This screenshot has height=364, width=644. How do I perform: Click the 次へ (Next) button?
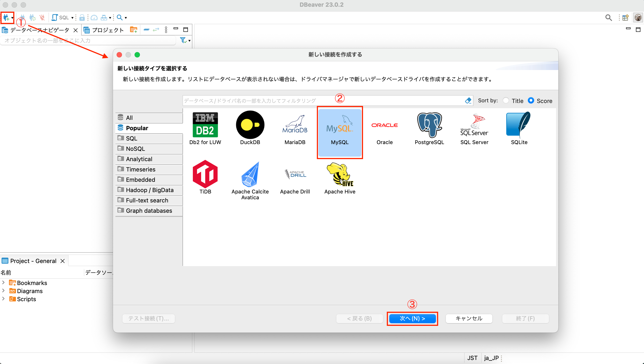click(x=412, y=318)
